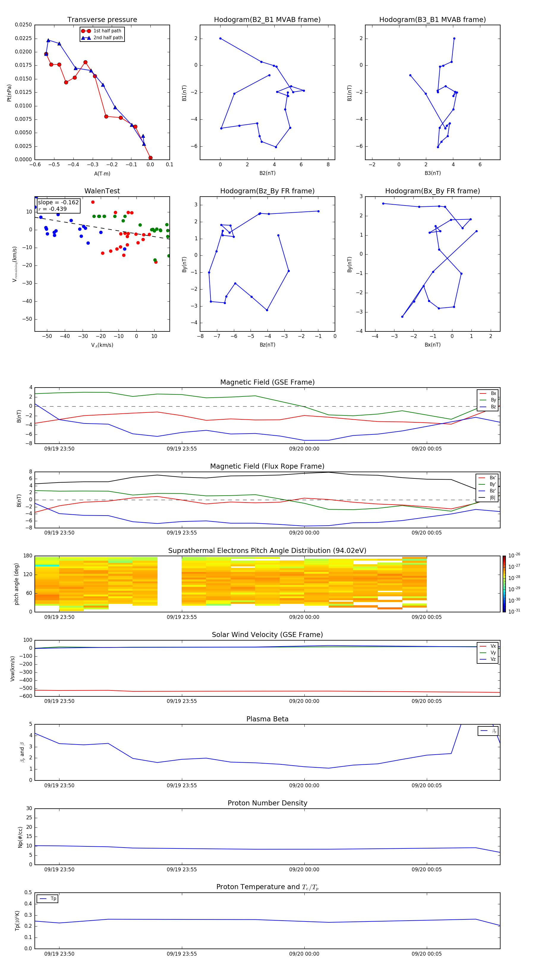535x980 pixels.
Task: Click the βp legend in Plasma Beta
Action: pos(488,731)
